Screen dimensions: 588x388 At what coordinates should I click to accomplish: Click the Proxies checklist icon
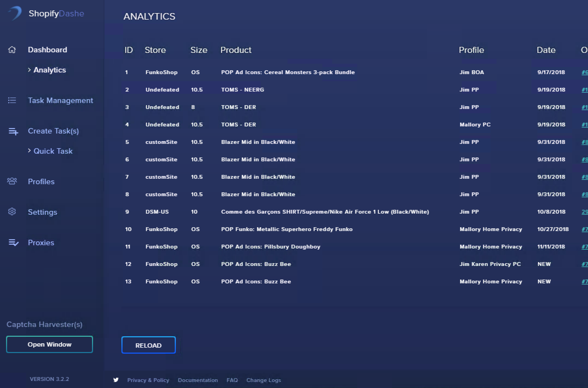(x=13, y=242)
